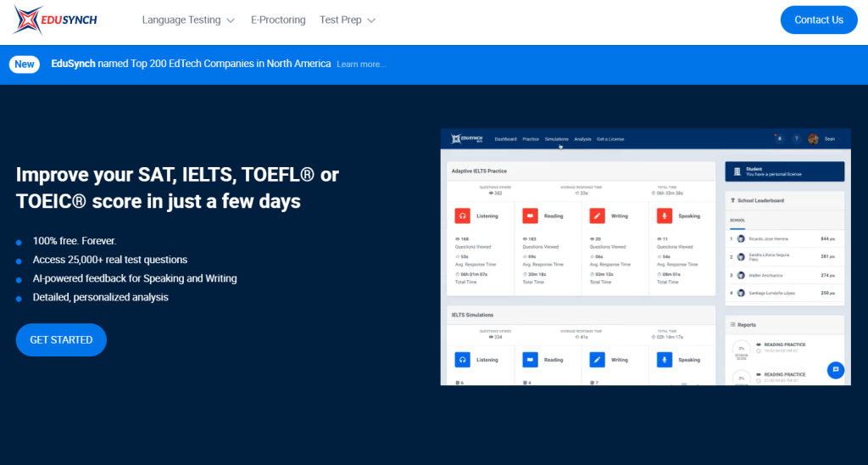Select Practice in the preview navigation bar
Image resolution: width=868 pixels, height=465 pixels.
[531, 139]
